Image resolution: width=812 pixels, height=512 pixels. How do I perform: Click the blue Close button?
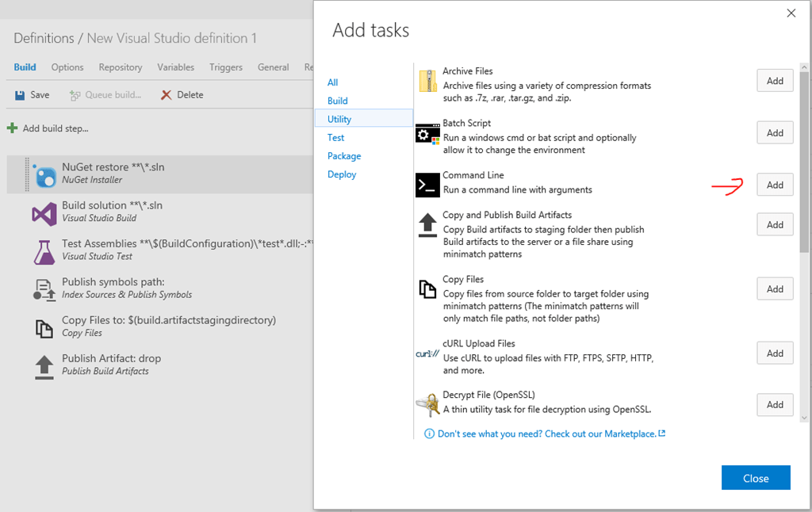tap(756, 478)
